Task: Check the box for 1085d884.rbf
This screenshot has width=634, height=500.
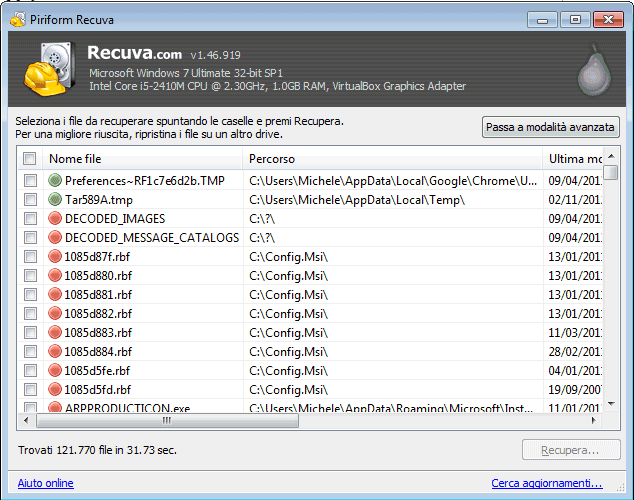Action: [x=30, y=351]
